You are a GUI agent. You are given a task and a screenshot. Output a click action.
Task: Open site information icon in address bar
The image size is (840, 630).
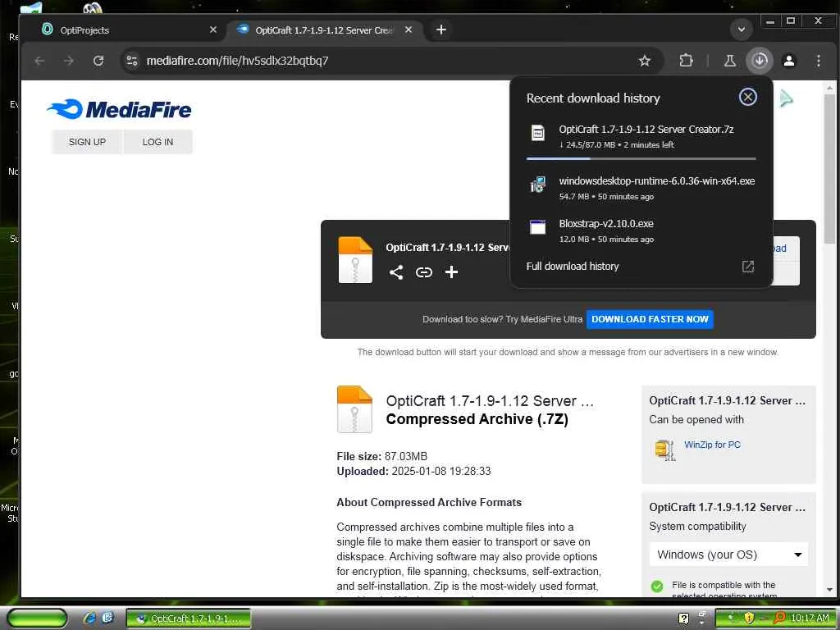point(132,61)
